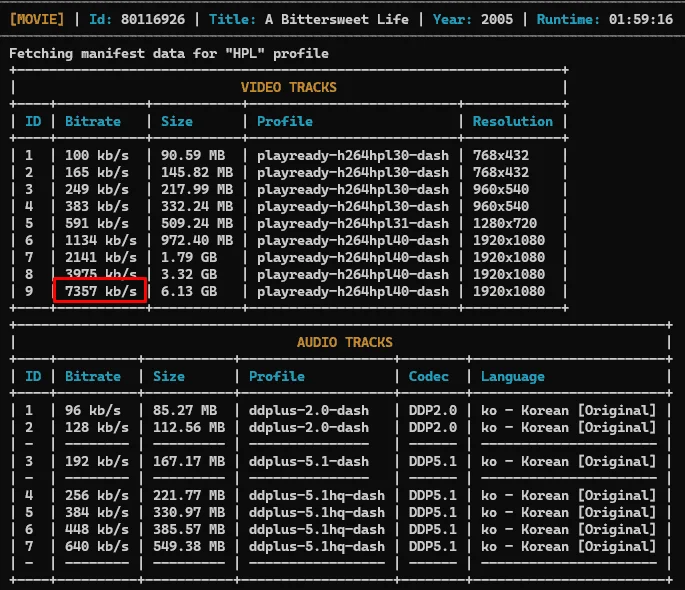685x590 pixels.
Task: Click the 3.32 GB size cell
Action: click(189, 275)
